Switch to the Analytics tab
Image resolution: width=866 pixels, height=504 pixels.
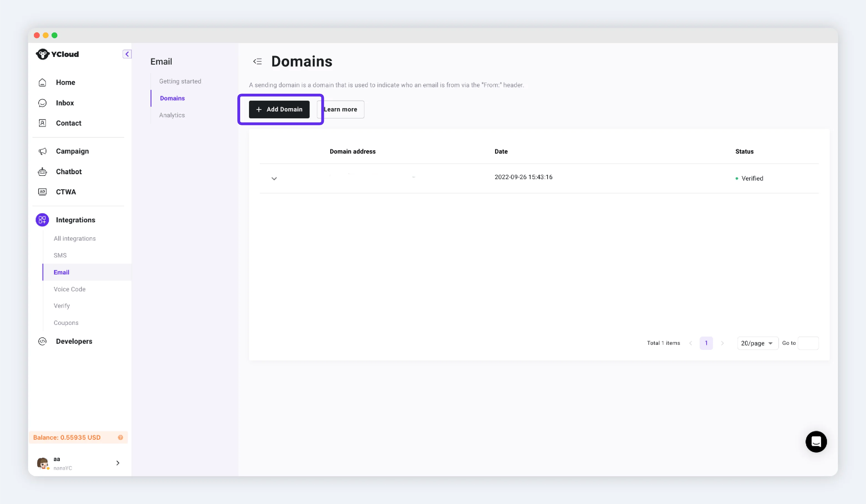[172, 115]
